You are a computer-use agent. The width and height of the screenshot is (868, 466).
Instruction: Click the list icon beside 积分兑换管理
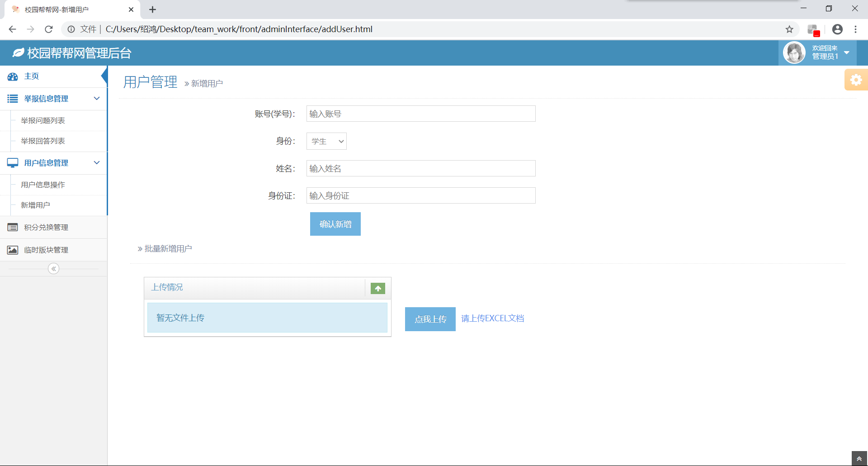[x=13, y=227]
